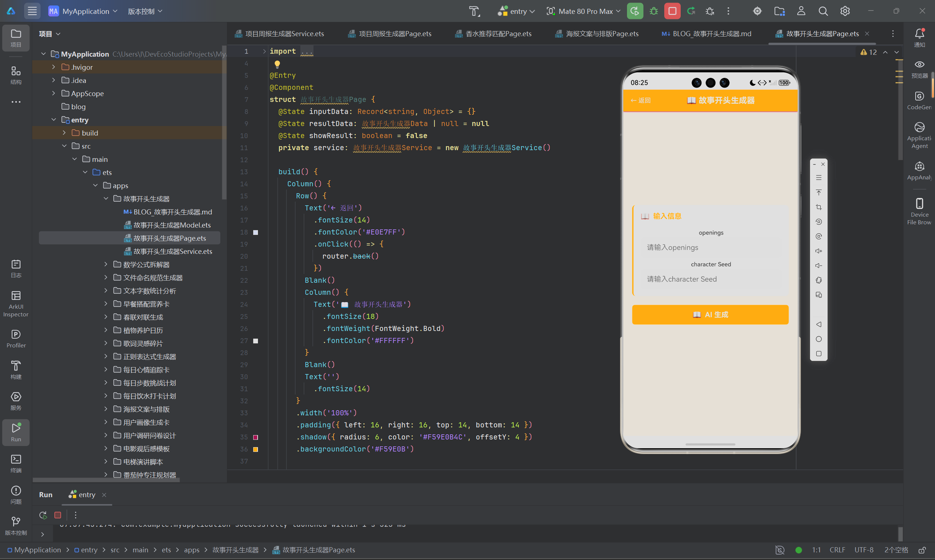Screen dimensions: 935x560
Task: Open Device File Browser panel
Action: 919,211
